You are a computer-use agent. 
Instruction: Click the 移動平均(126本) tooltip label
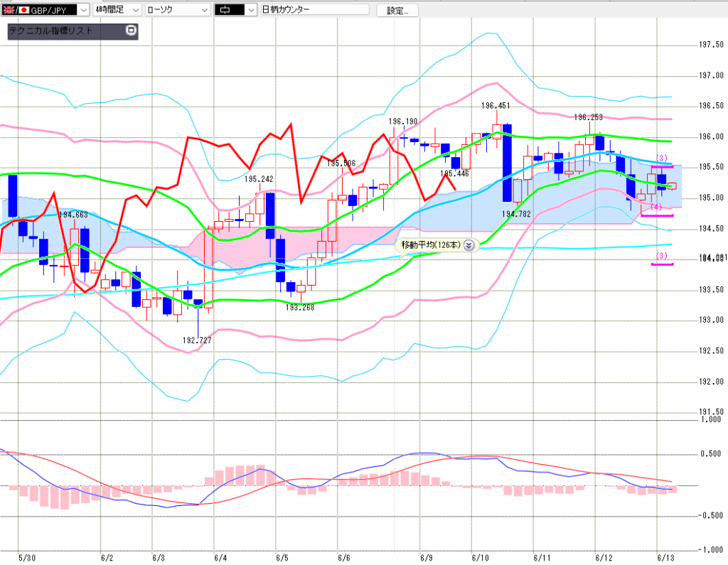[x=431, y=244]
